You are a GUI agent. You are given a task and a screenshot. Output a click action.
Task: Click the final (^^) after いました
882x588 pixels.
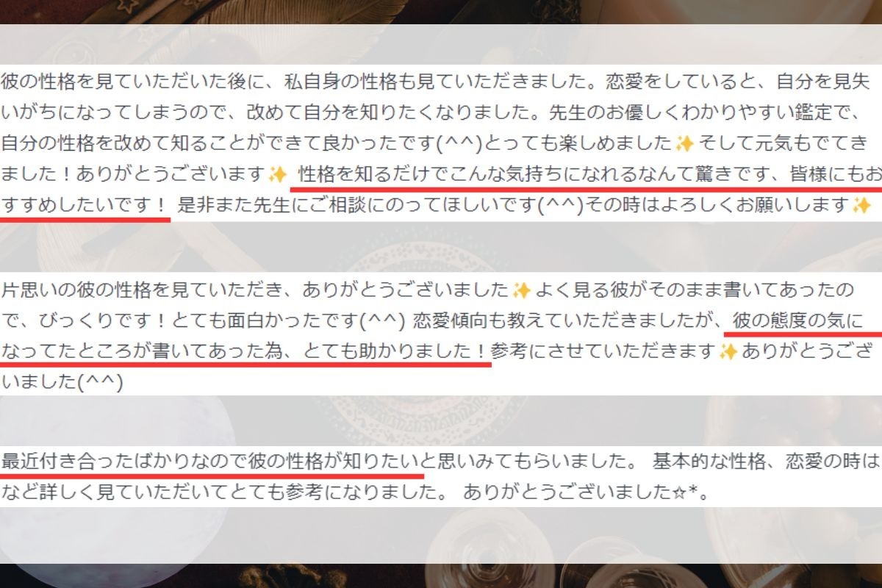(100, 382)
